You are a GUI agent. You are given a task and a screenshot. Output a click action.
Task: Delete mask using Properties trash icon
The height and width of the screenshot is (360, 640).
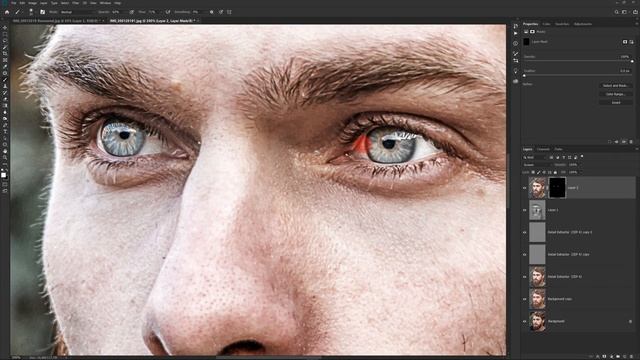click(631, 142)
